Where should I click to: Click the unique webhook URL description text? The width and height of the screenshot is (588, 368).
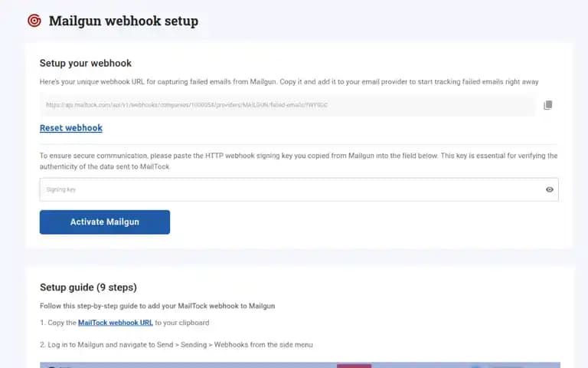click(289, 82)
